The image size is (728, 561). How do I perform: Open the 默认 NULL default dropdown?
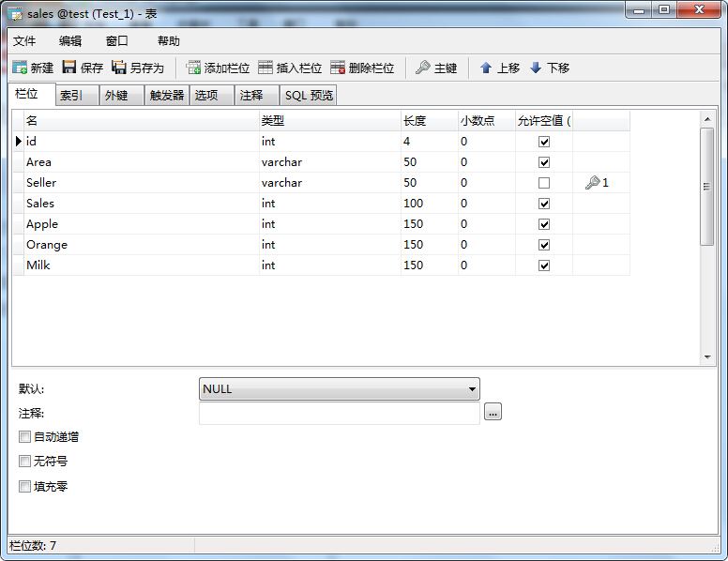pyautogui.click(x=340, y=388)
